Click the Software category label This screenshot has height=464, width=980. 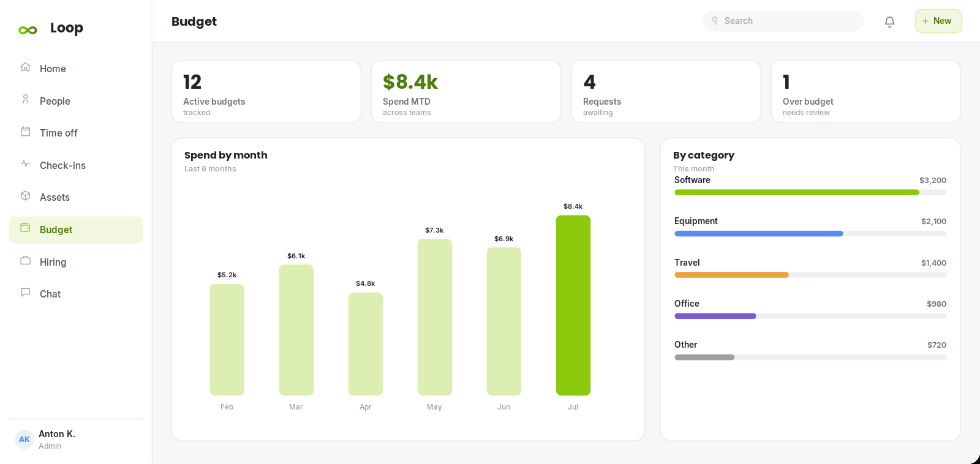click(692, 180)
